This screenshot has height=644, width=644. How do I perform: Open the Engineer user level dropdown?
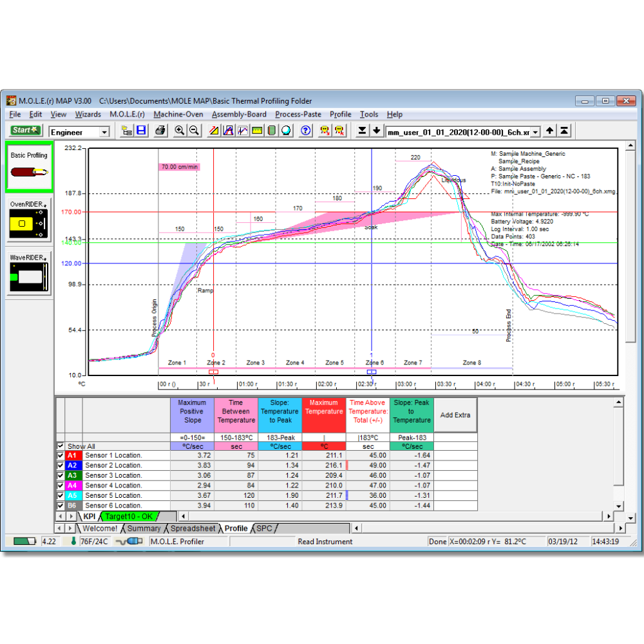coord(104,132)
